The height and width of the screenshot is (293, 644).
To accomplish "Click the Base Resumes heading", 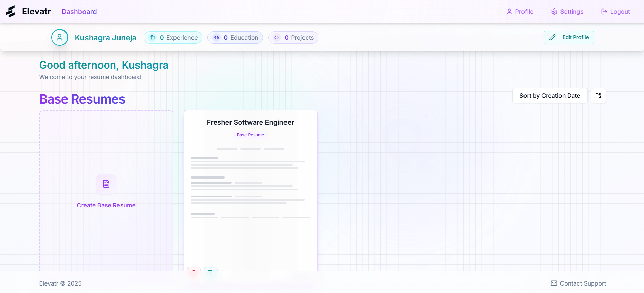I will coord(82,99).
